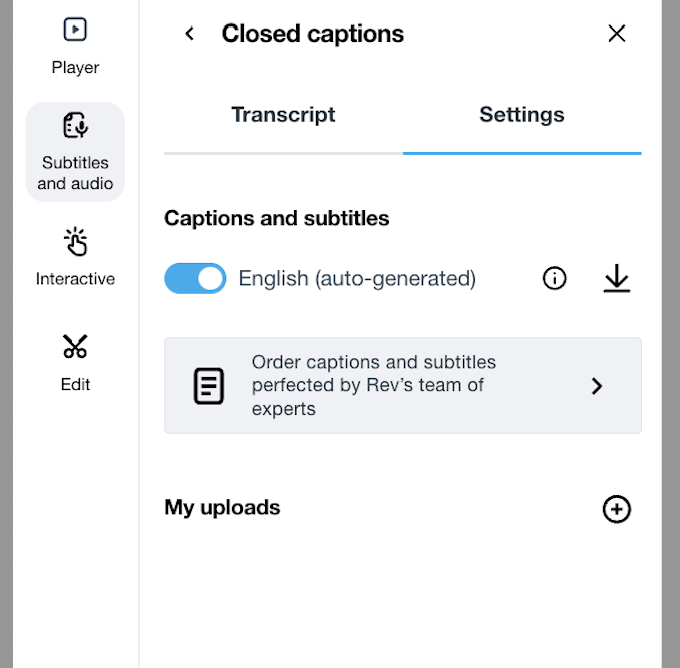Expand the Rev order captions chevron
The height and width of the screenshot is (668, 680).
click(597, 386)
